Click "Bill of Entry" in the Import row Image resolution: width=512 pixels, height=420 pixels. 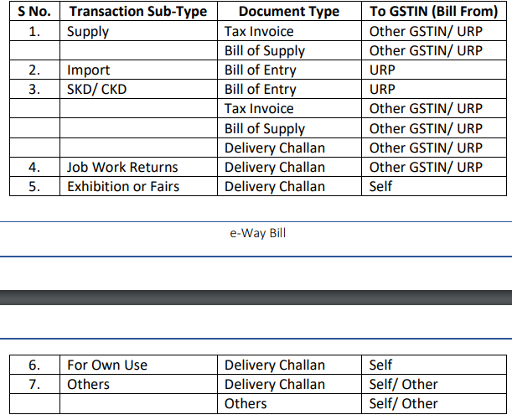pos(260,70)
